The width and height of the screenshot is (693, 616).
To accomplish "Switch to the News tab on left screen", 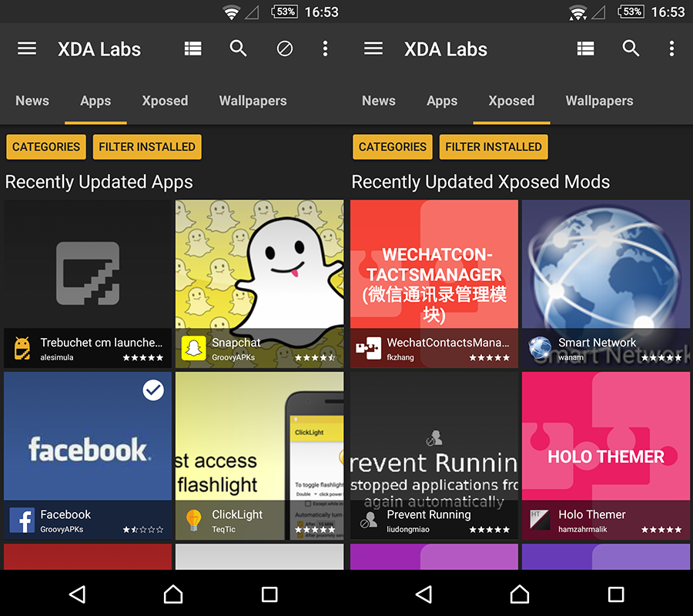I will (x=32, y=101).
